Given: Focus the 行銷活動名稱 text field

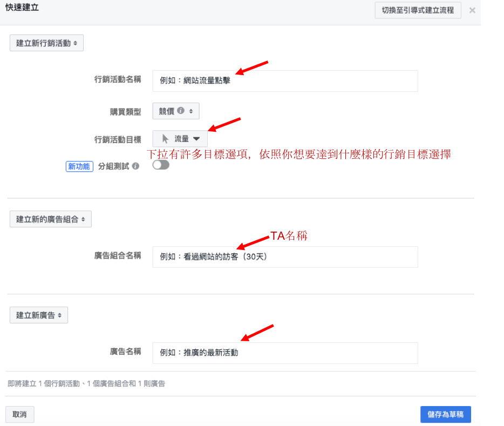Looking at the screenshot, I should coord(285,82).
